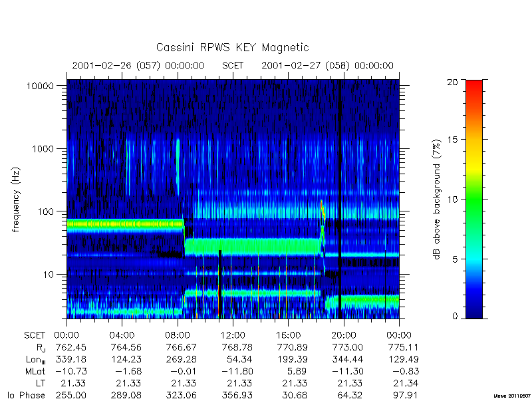Click the dark blue bottom of the color bar
This screenshot has height=399, width=532.
coord(474,311)
